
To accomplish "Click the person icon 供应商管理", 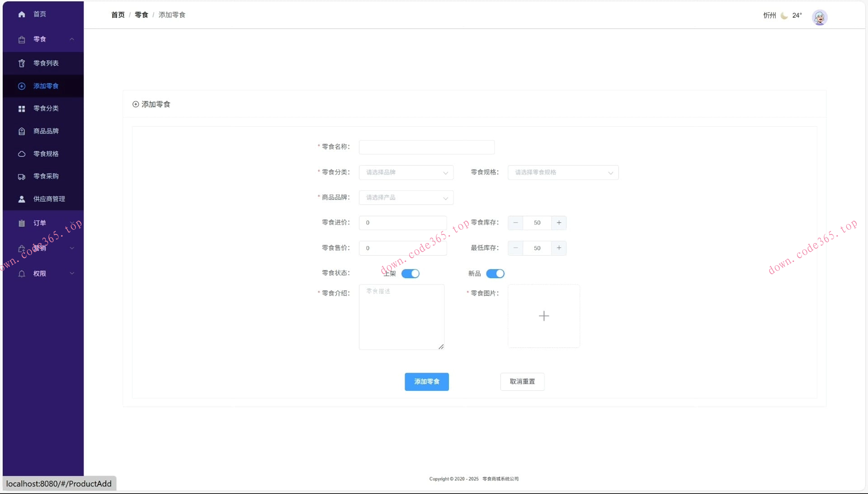I will (21, 199).
